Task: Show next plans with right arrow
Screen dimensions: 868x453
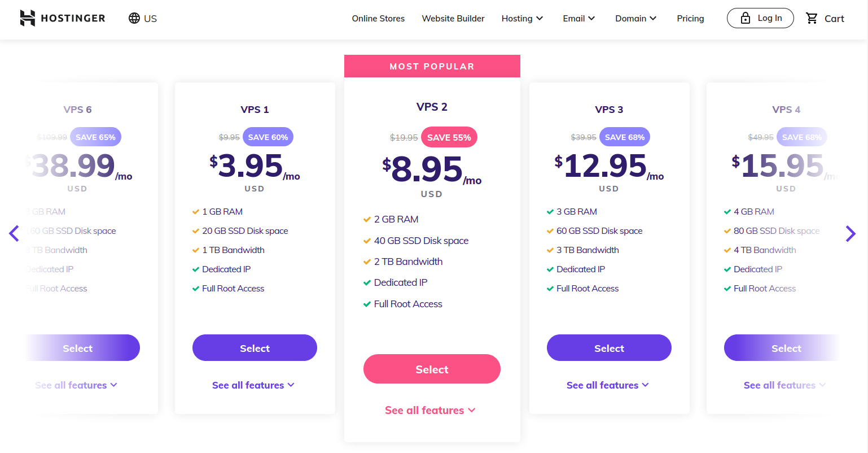Action: [x=851, y=233]
